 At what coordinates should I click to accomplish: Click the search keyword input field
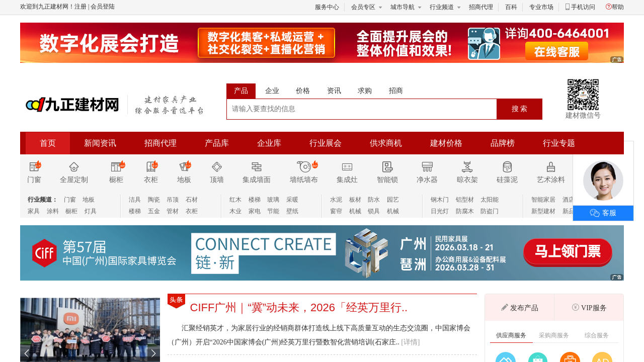(362, 109)
